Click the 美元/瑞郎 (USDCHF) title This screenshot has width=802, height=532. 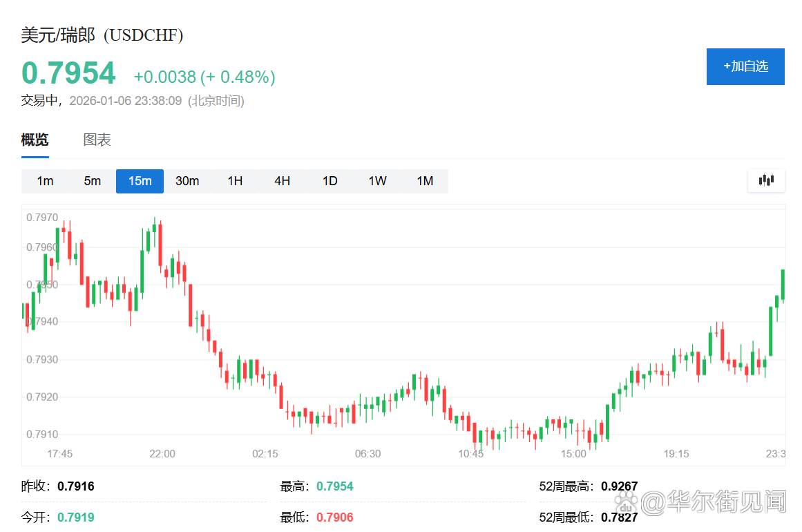coord(102,35)
